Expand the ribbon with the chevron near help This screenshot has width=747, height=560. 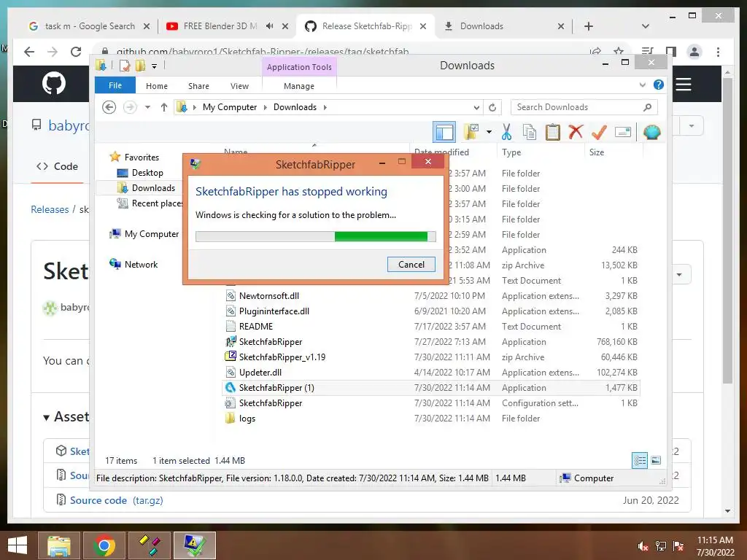(642, 85)
